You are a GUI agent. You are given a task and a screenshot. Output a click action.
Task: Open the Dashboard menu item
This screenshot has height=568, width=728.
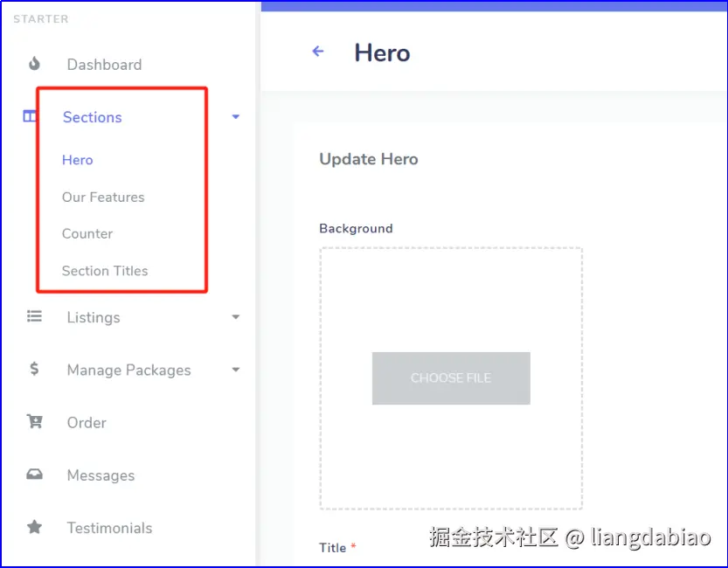[x=105, y=65]
